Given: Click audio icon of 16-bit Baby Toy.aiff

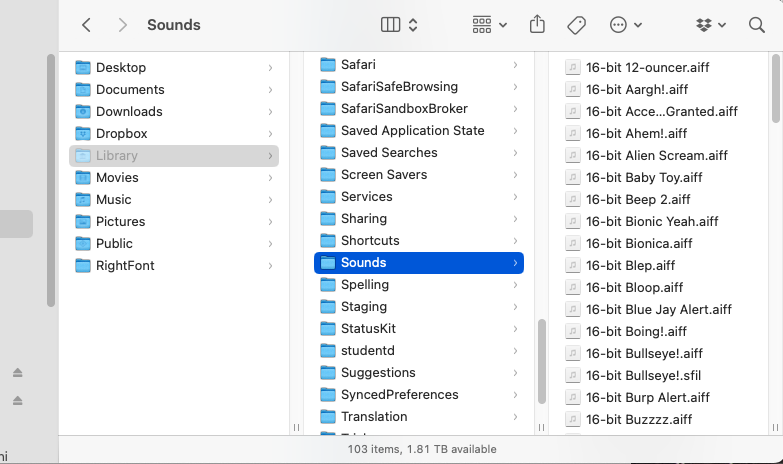Looking at the screenshot, I should coord(573,177).
